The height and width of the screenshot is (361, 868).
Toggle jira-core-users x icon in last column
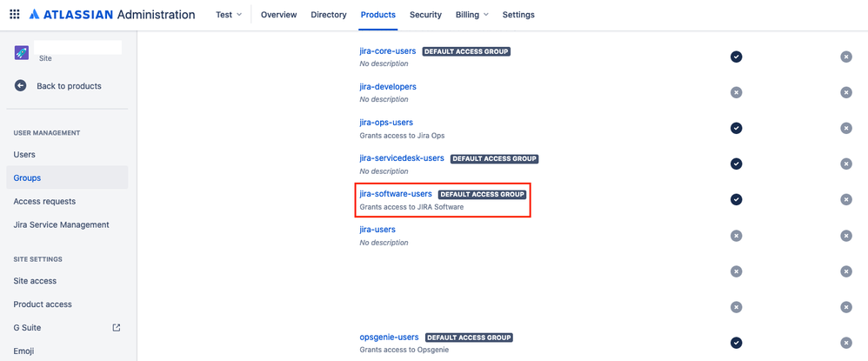846,57
